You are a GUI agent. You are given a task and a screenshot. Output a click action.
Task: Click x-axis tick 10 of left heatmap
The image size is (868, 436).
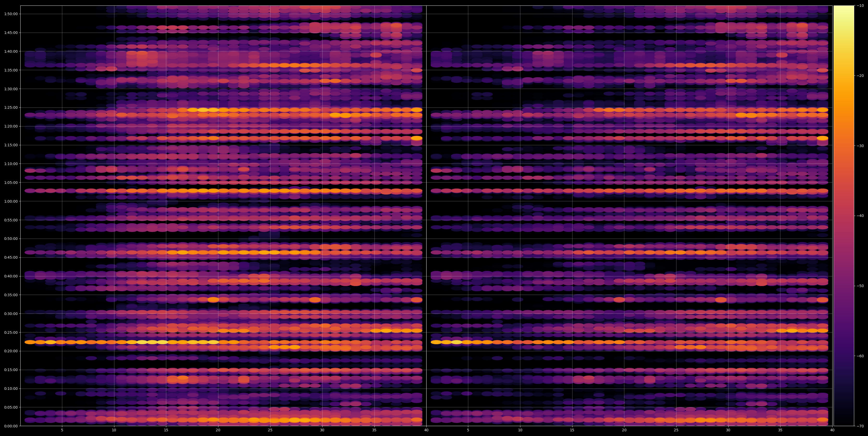click(x=114, y=430)
